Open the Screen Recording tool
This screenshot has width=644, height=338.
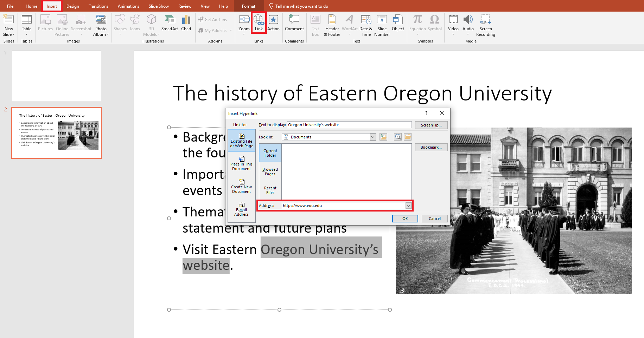click(486, 25)
